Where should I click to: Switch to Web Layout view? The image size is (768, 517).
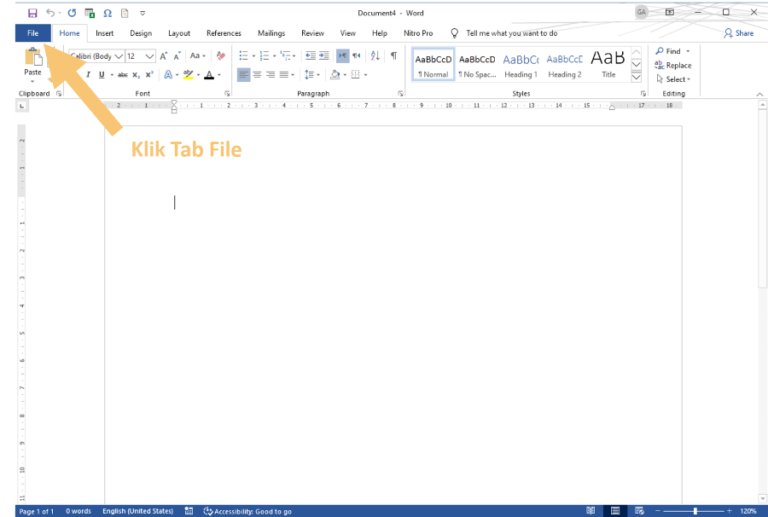coord(639,511)
